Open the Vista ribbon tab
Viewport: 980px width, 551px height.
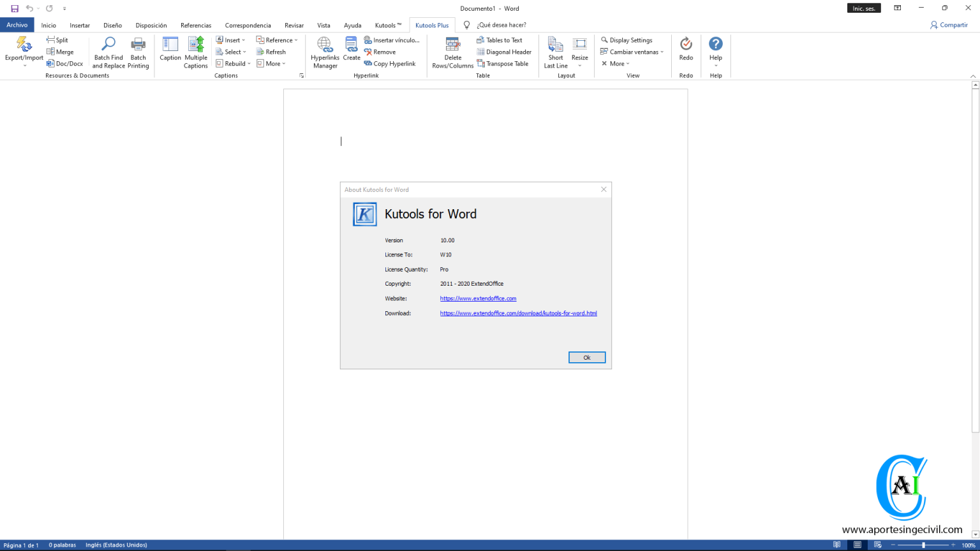coord(323,25)
